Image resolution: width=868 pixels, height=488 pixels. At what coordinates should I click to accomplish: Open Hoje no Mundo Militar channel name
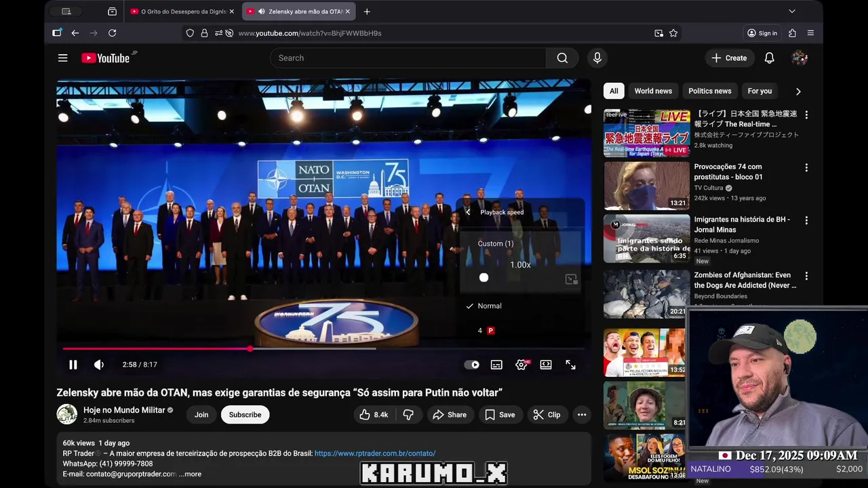pyautogui.click(x=124, y=410)
